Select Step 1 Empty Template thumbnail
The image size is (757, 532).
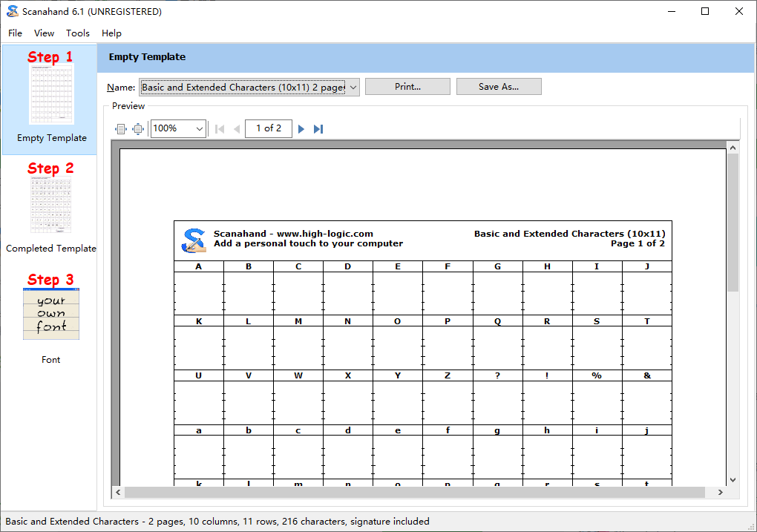pyautogui.click(x=52, y=94)
